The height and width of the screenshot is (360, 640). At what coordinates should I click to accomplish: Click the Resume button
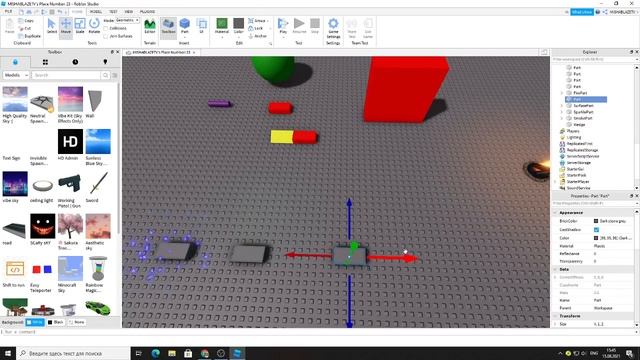(x=299, y=26)
